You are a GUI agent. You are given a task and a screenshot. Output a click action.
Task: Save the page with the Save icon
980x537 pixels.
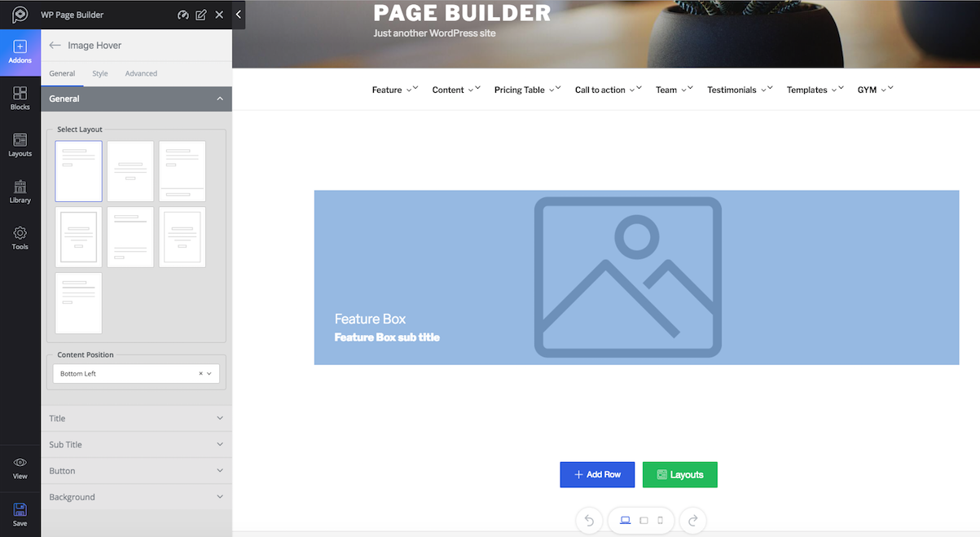pos(20,514)
